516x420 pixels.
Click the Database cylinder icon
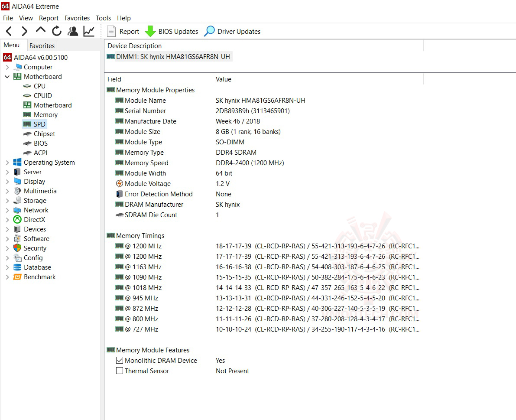[17, 267]
